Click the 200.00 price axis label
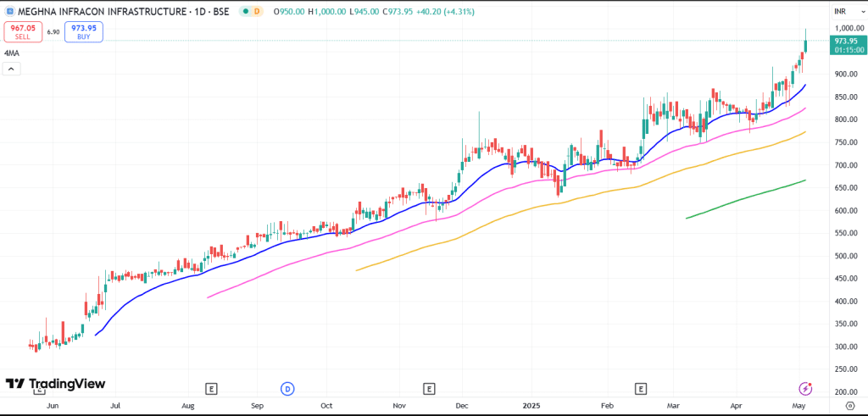This screenshot has width=868, height=416. pyautogui.click(x=845, y=392)
